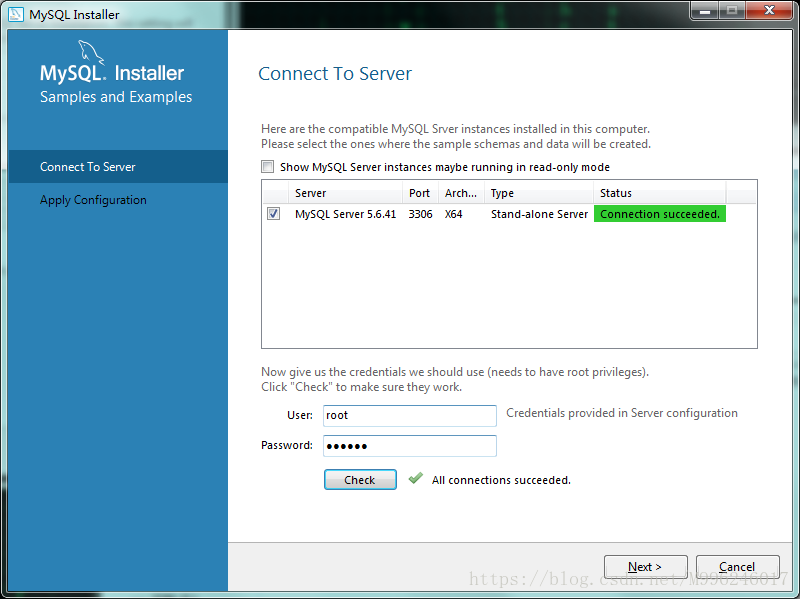
Task: Sort by the Port column header
Action: click(x=420, y=193)
